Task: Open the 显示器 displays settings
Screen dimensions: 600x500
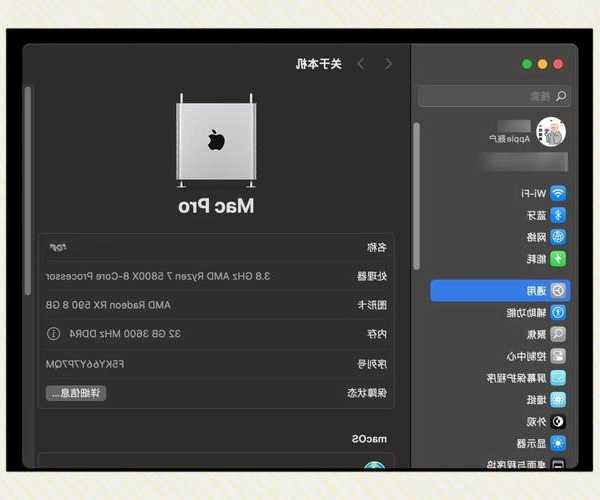Action: [x=541, y=443]
